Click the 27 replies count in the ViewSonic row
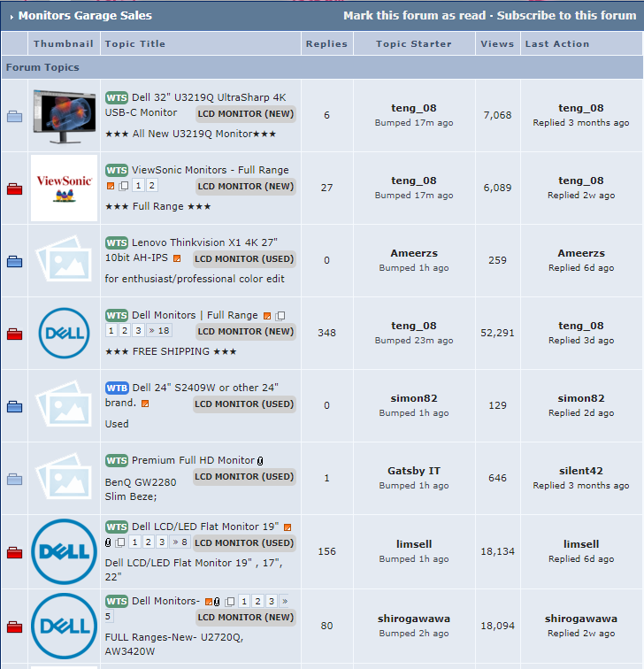644x669 pixels. point(327,188)
